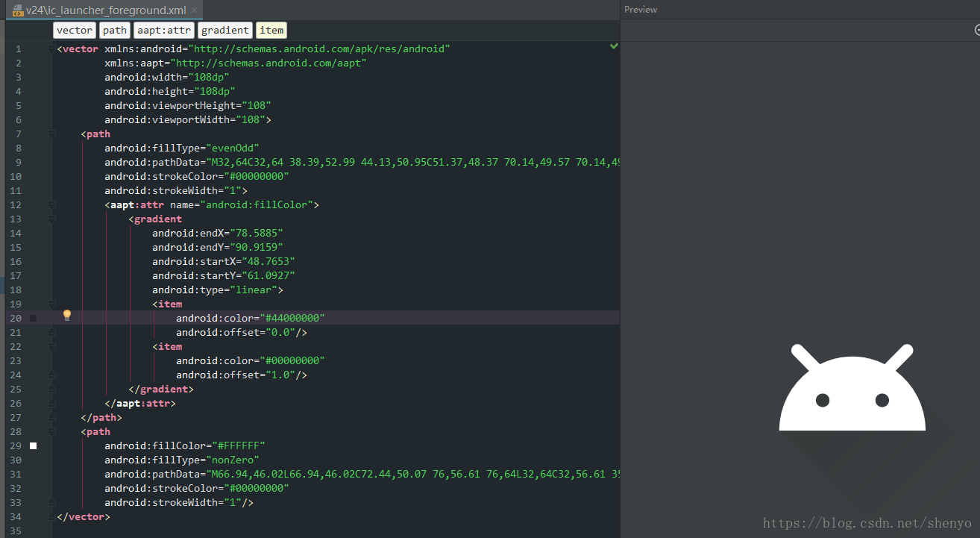Fold at closing gradient tag marker line 25
The image size is (980, 538).
tap(51, 389)
